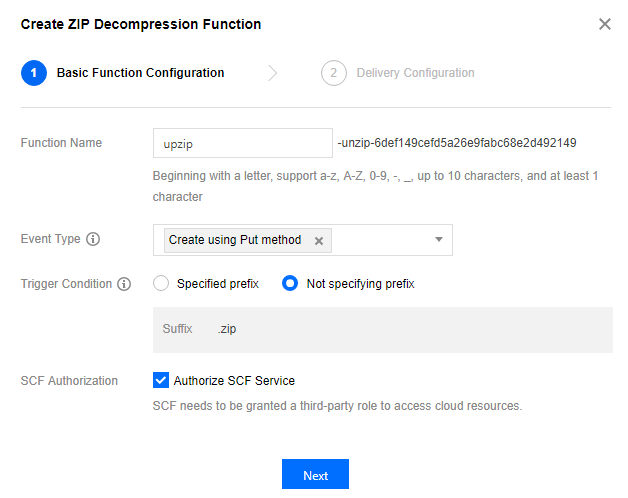Open the Trigger Condition info icon
Screen dimensions: 628x498
click(124, 284)
